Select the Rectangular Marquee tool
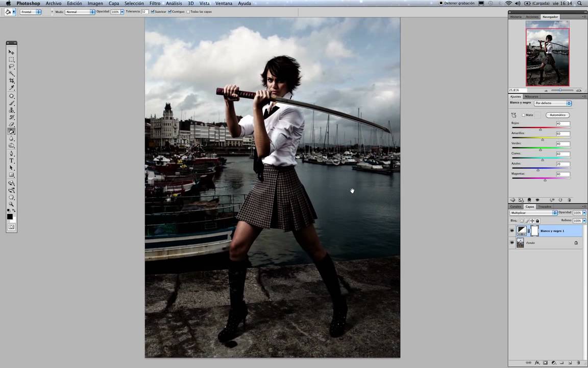Screen dimensions: 588x368 click(11, 59)
